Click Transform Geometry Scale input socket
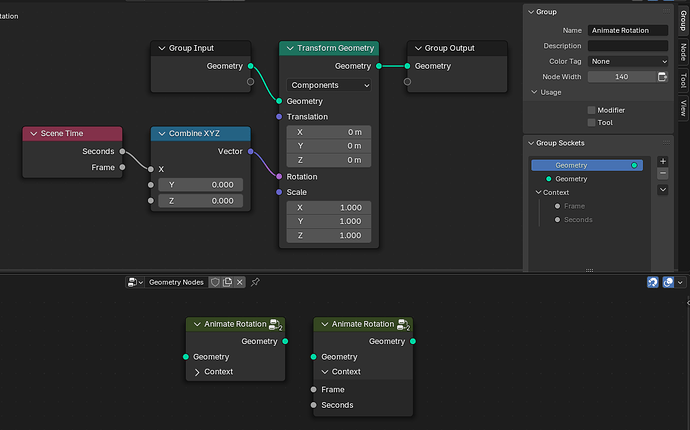Screen dimensions: 690x430 tap(279, 192)
